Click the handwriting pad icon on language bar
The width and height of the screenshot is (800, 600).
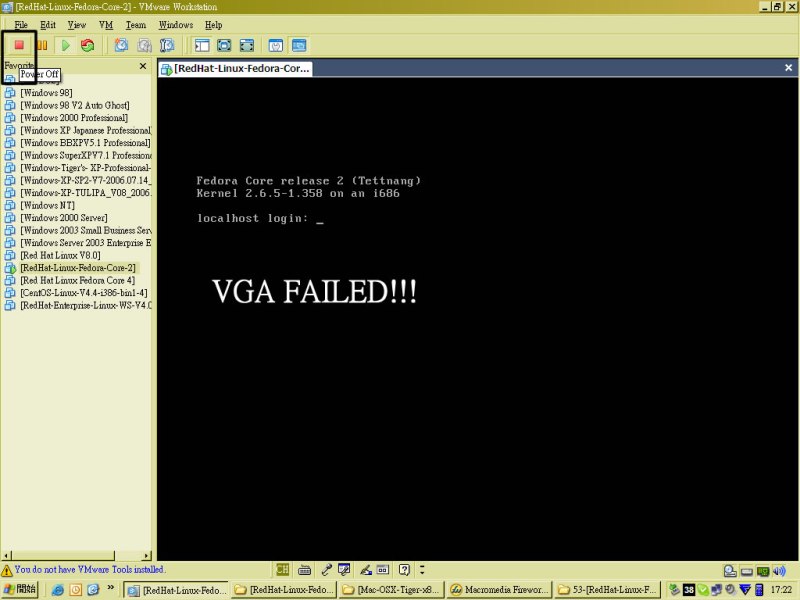tap(344, 569)
